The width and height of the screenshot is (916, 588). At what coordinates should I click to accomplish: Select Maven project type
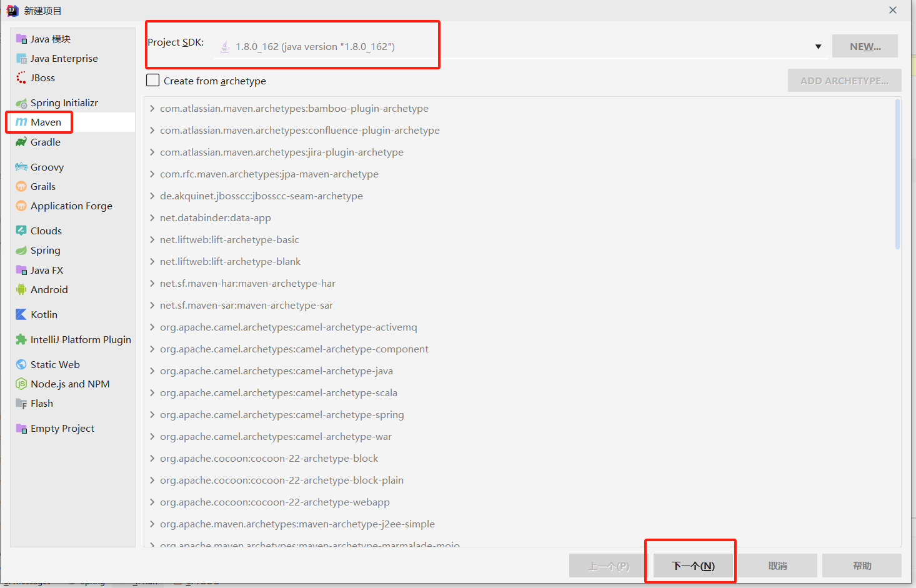[72, 122]
